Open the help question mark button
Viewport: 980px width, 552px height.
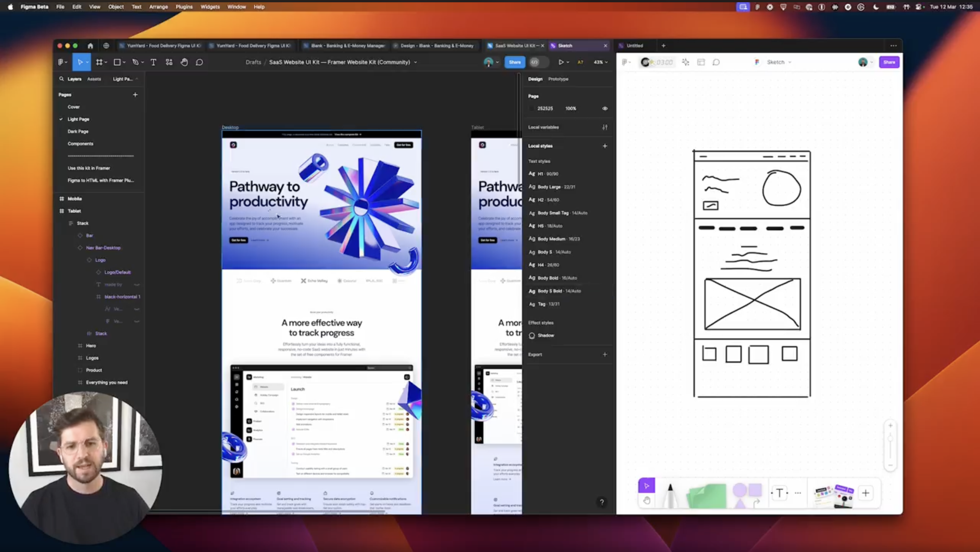(601, 502)
